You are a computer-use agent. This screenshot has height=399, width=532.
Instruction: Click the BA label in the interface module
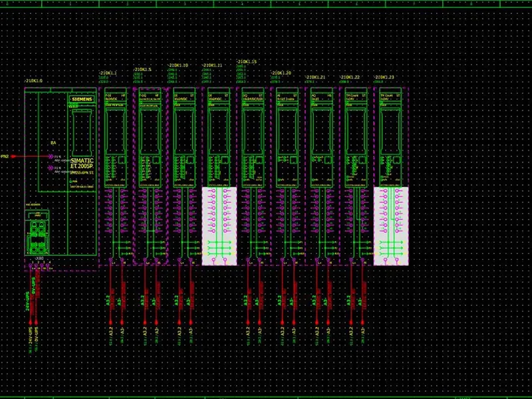click(53, 143)
